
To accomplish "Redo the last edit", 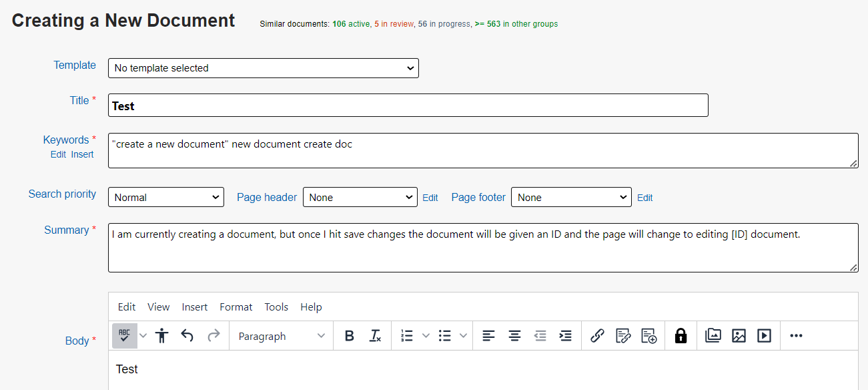I will pyautogui.click(x=213, y=336).
